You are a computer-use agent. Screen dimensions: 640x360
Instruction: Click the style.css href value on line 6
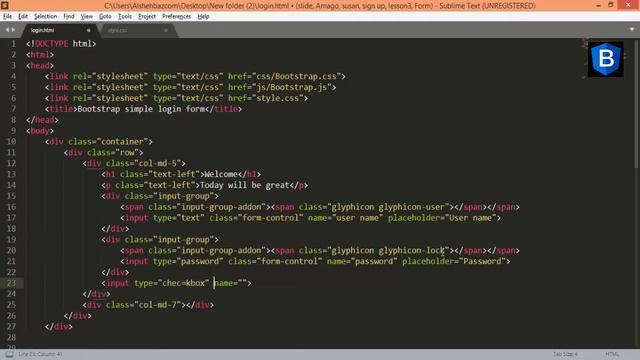tap(278, 98)
